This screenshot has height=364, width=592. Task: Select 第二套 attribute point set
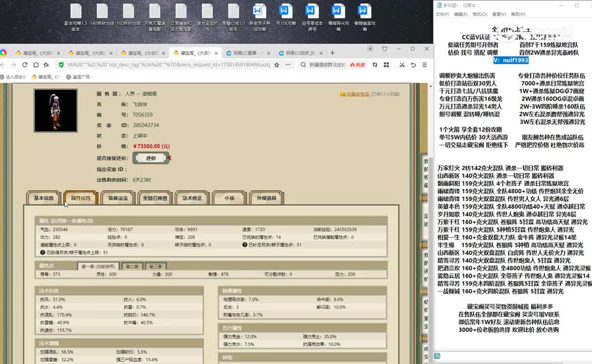pyautogui.click(x=132, y=266)
